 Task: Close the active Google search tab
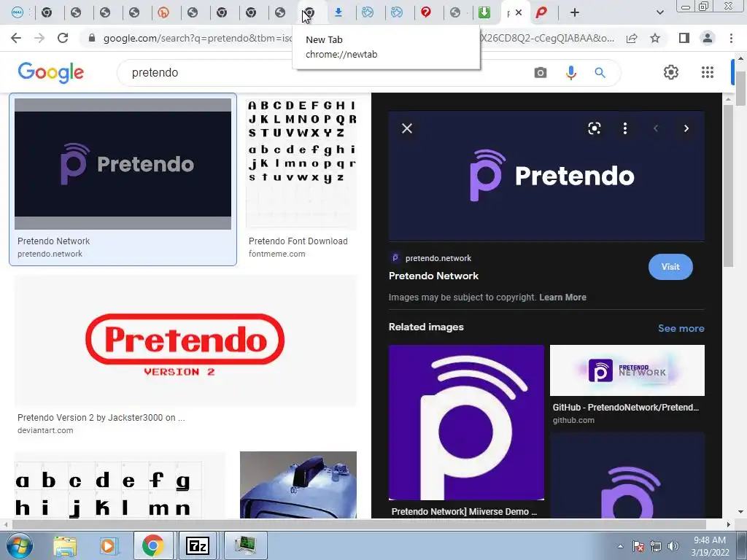519,13
